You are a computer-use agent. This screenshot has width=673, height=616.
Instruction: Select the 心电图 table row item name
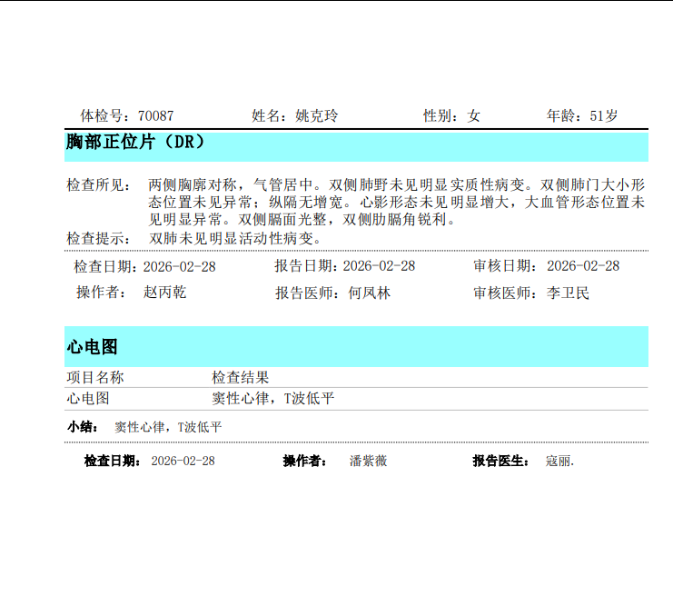pyautogui.click(x=88, y=399)
